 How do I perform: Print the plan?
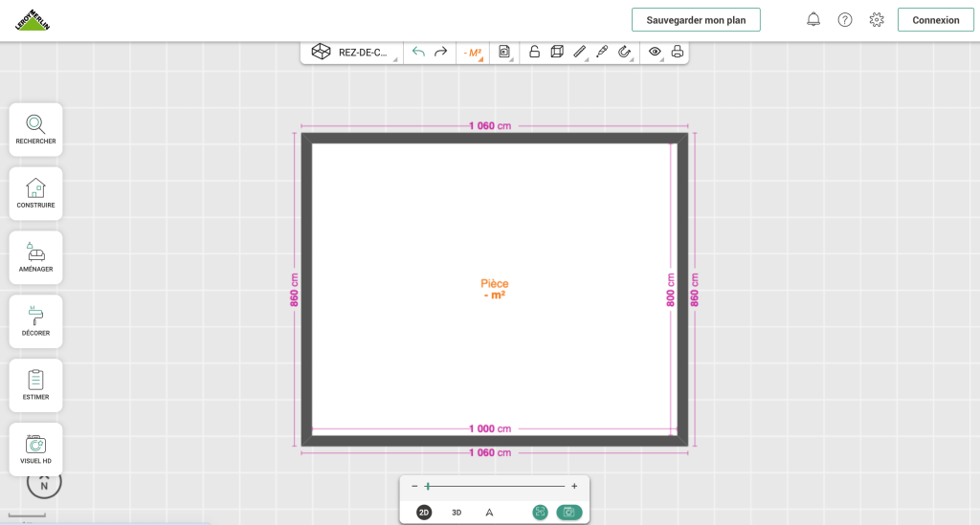pos(678,52)
